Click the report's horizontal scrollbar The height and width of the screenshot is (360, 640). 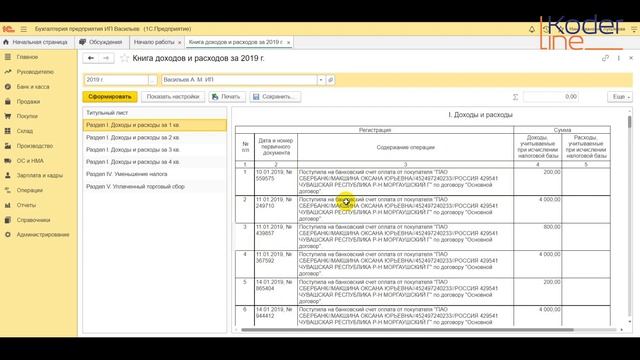(407, 329)
